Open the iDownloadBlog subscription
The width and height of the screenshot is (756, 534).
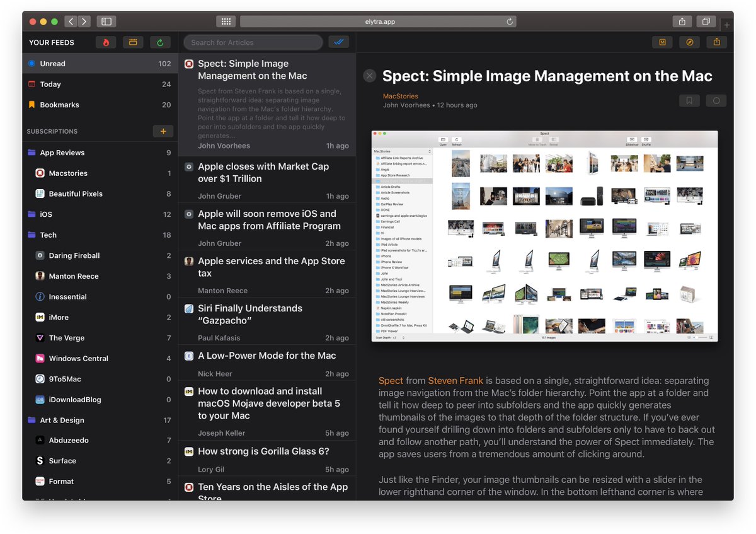pyautogui.click(x=100, y=399)
